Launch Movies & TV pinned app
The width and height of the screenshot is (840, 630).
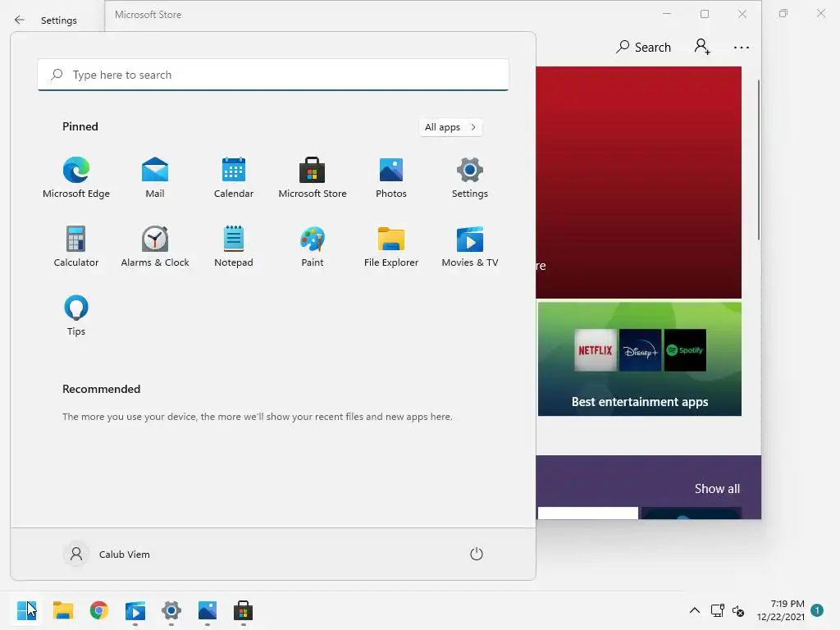click(470, 246)
